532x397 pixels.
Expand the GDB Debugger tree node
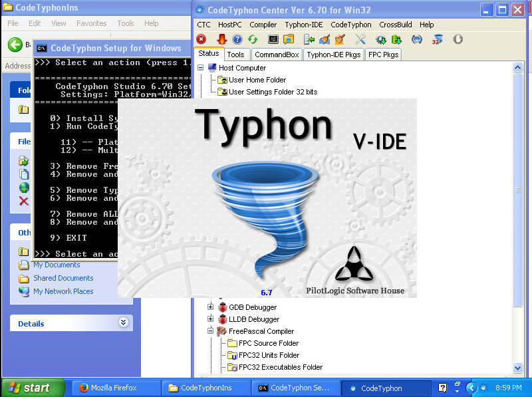[211, 307]
